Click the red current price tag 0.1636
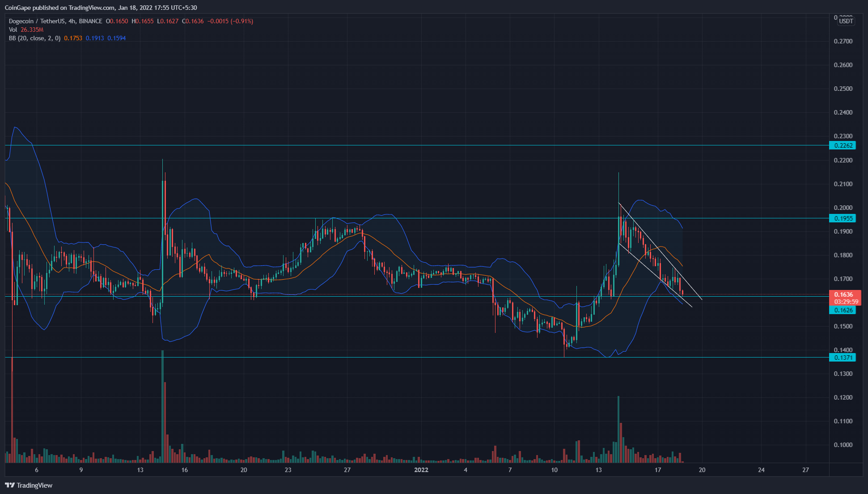Screen dimensions: 868x494 tap(843, 294)
